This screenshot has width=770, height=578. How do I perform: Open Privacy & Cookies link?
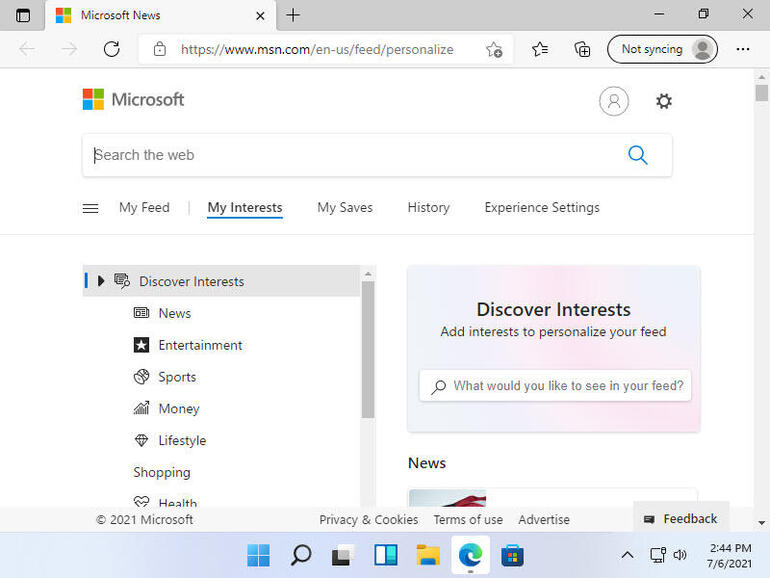[368, 520]
